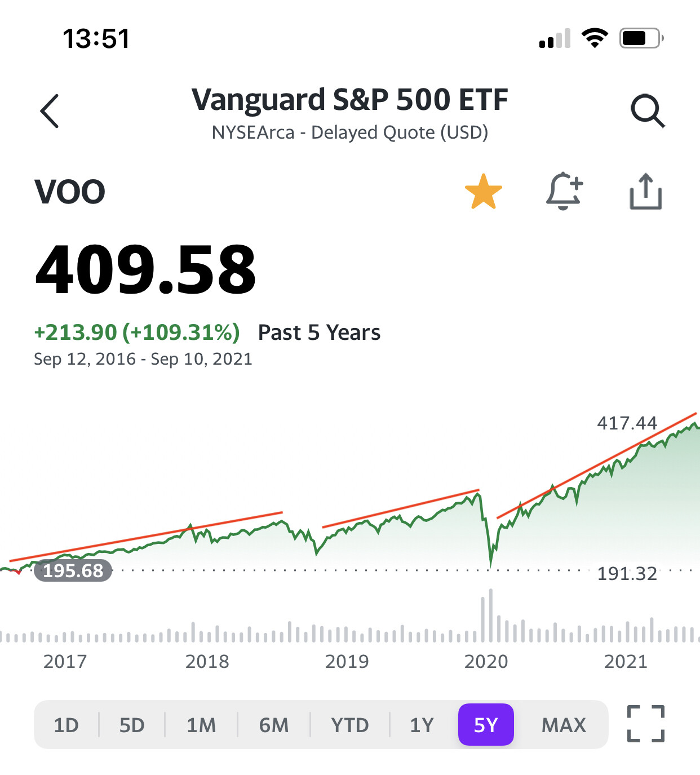Tap the 2020 volume spike bar
This screenshot has height=775, width=700.
coord(490,615)
